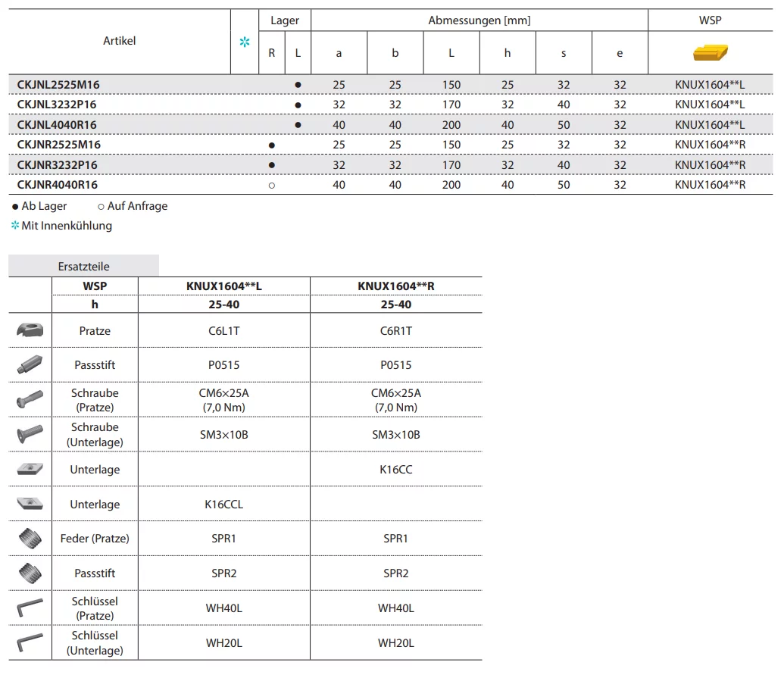Open the Ersatzteile tab header

pos(83,267)
